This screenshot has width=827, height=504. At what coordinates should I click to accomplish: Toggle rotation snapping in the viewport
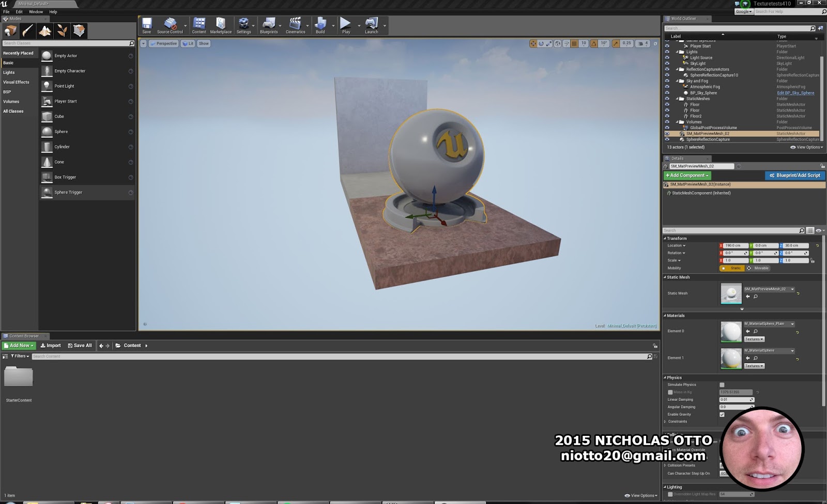coord(594,43)
